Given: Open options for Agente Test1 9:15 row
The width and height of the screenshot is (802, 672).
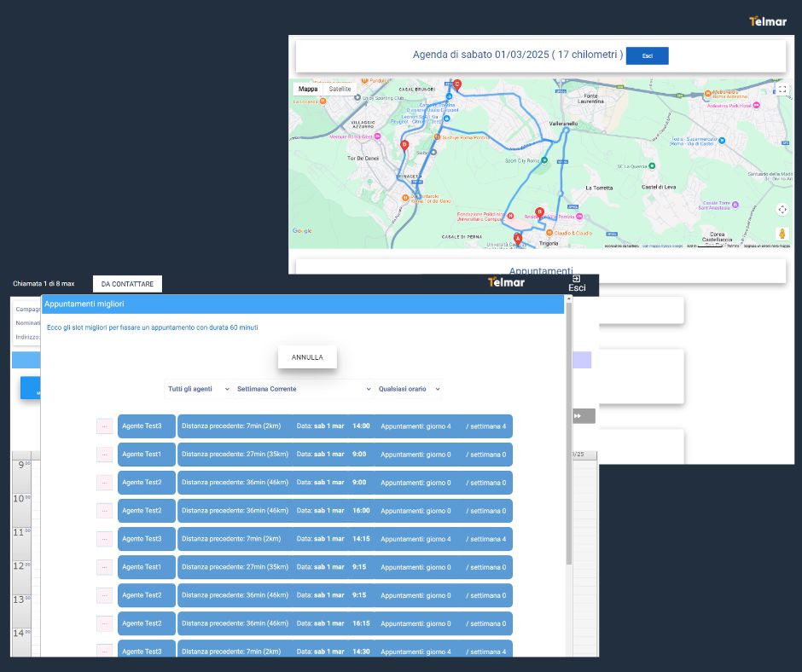Looking at the screenshot, I should coord(104,566).
